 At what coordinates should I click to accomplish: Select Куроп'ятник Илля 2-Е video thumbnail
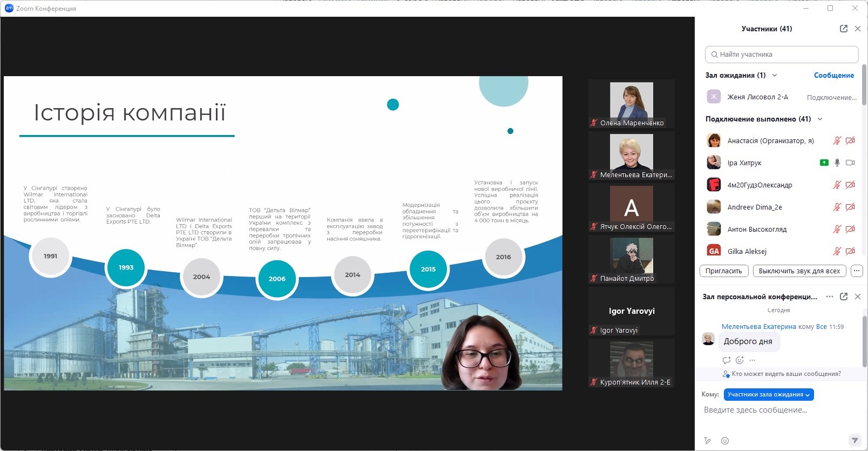tap(632, 363)
